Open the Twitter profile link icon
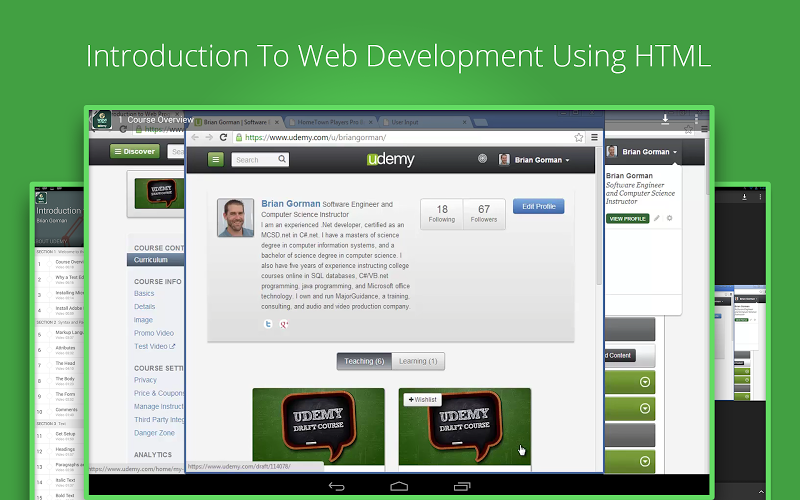This screenshot has width=800, height=500. tap(268, 324)
